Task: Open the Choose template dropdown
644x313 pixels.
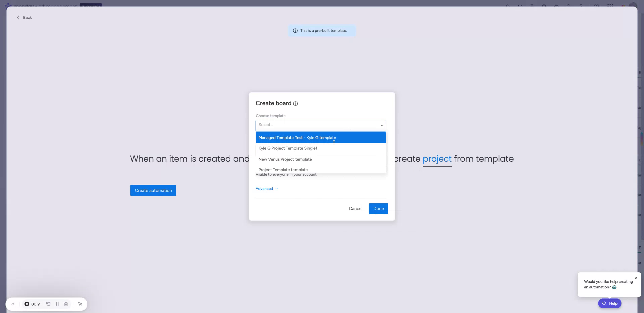Action: 321,125
